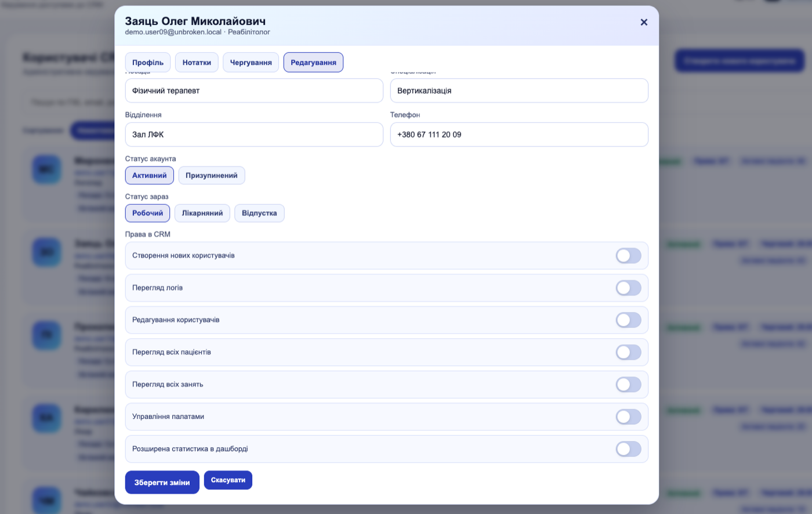The height and width of the screenshot is (514, 812).
Task: Click the phone number field
Action: click(519, 135)
